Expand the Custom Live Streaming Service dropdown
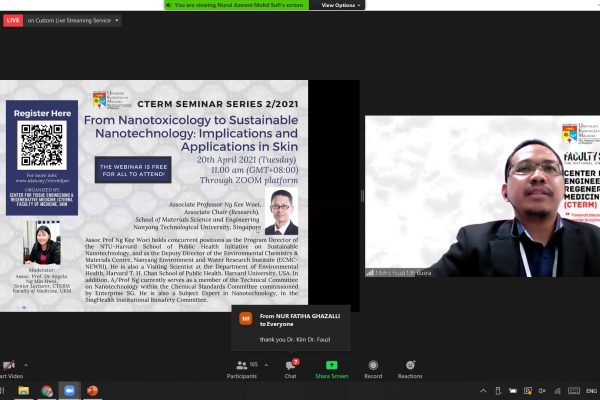Viewport: 600px width, 400px height. coord(117,20)
